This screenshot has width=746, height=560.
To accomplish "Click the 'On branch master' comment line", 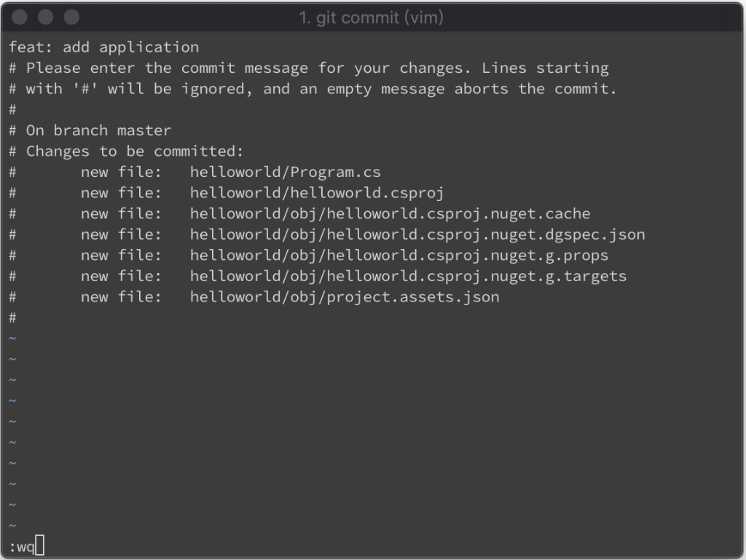I will (90, 130).
